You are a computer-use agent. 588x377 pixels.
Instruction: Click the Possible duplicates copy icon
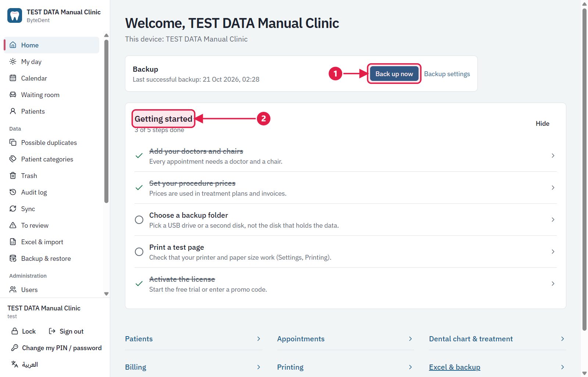[13, 142]
